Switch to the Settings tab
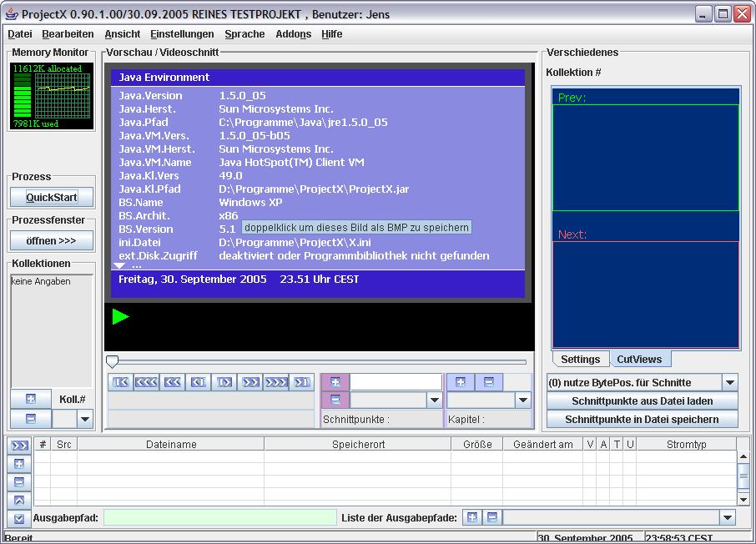The image size is (756, 544). (580, 360)
